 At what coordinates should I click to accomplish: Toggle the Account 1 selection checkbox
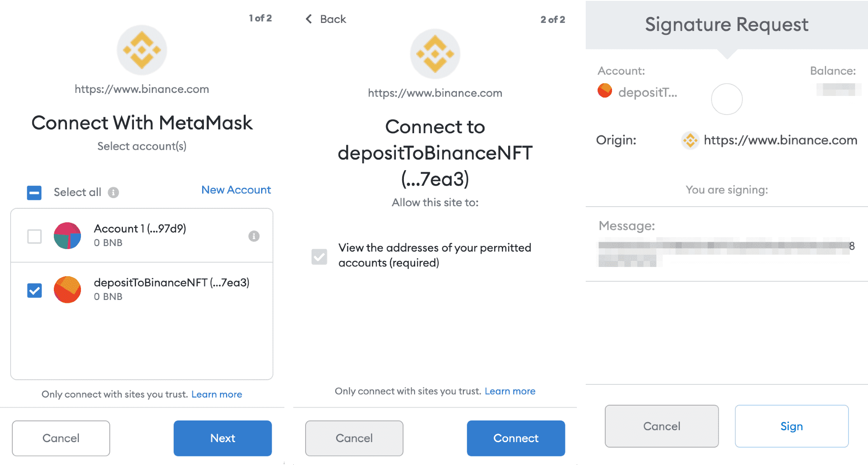tap(34, 235)
